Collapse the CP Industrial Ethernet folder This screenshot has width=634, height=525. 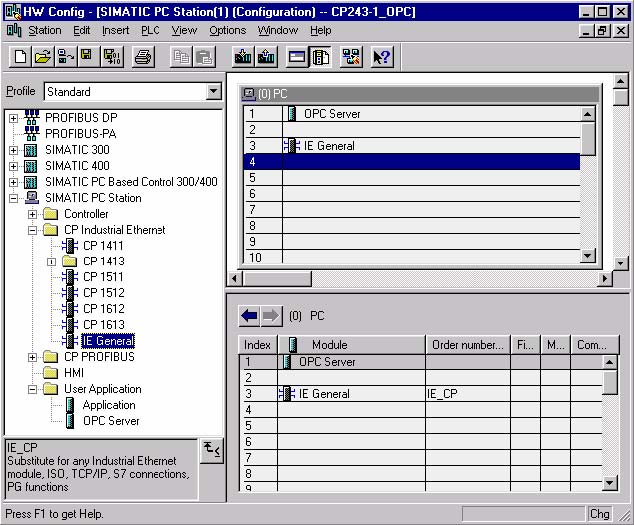pyautogui.click(x=32, y=230)
